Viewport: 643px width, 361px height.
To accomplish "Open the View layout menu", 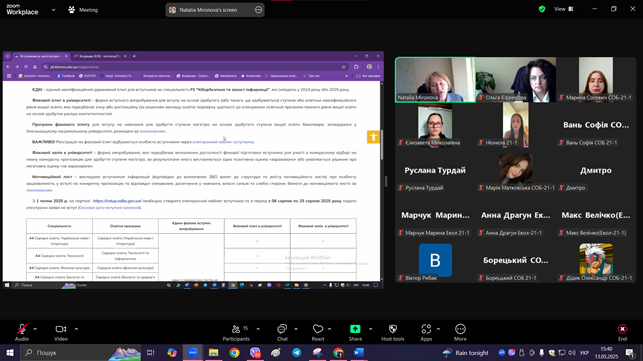I will click(x=563, y=9).
